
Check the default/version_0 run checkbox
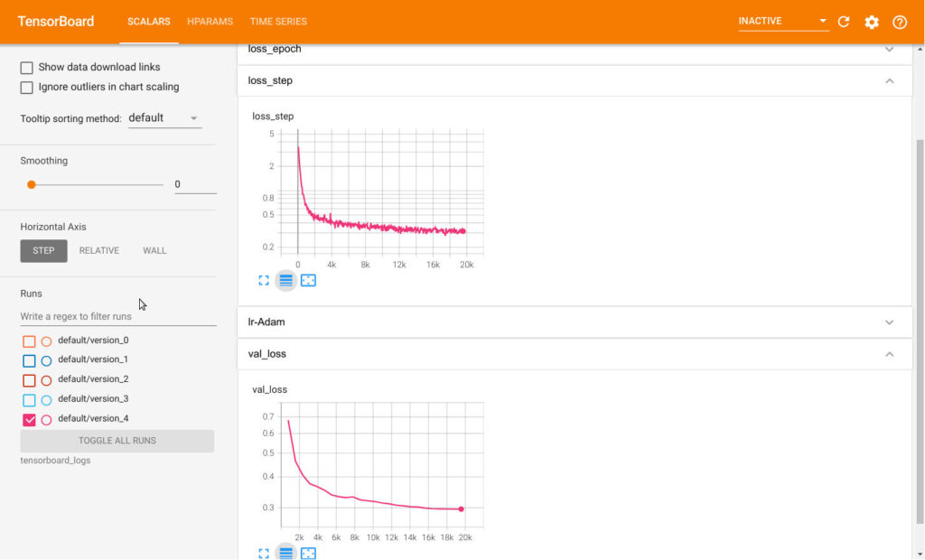(x=29, y=341)
